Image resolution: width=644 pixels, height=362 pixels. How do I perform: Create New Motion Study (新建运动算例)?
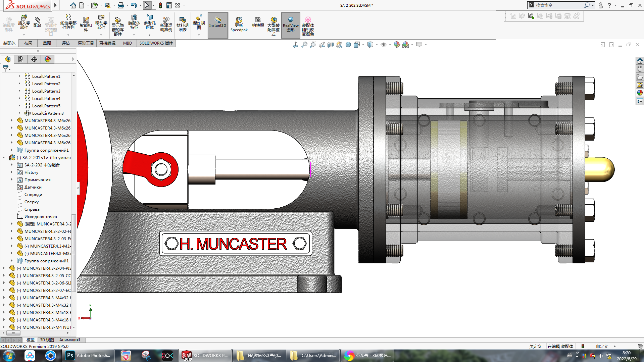coord(166,24)
